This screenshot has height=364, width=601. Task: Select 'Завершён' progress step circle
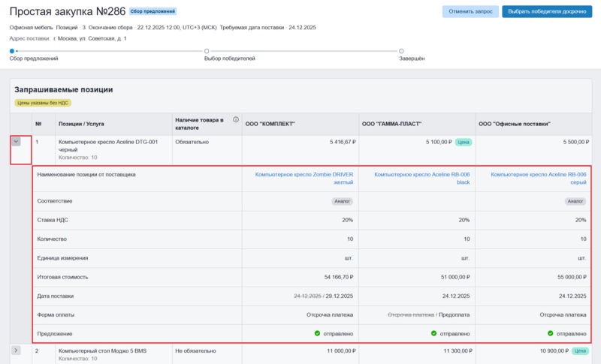[x=401, y=50]
